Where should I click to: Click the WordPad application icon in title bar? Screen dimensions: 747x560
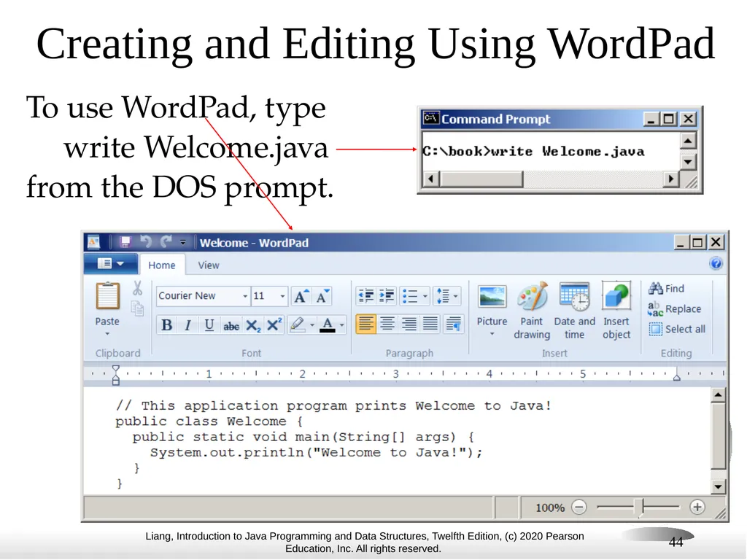tap(93, 242)
